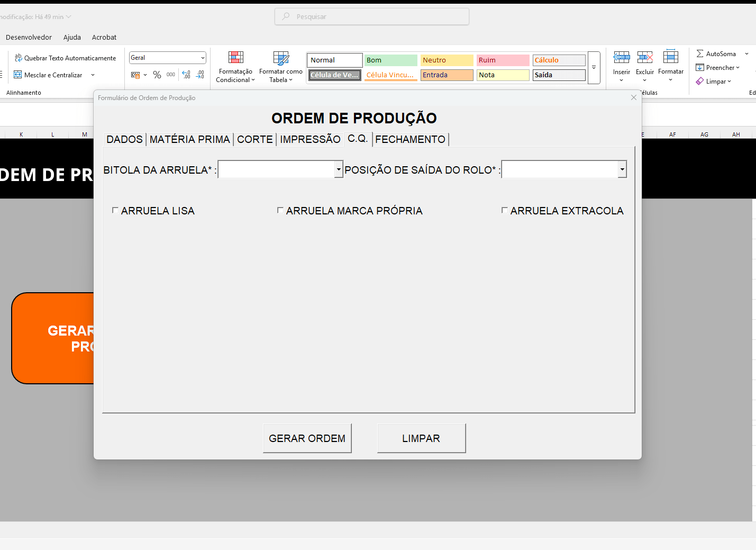Click the Formatar cells icon
Viewport: 756px width, 550px height.
(671, 57)
